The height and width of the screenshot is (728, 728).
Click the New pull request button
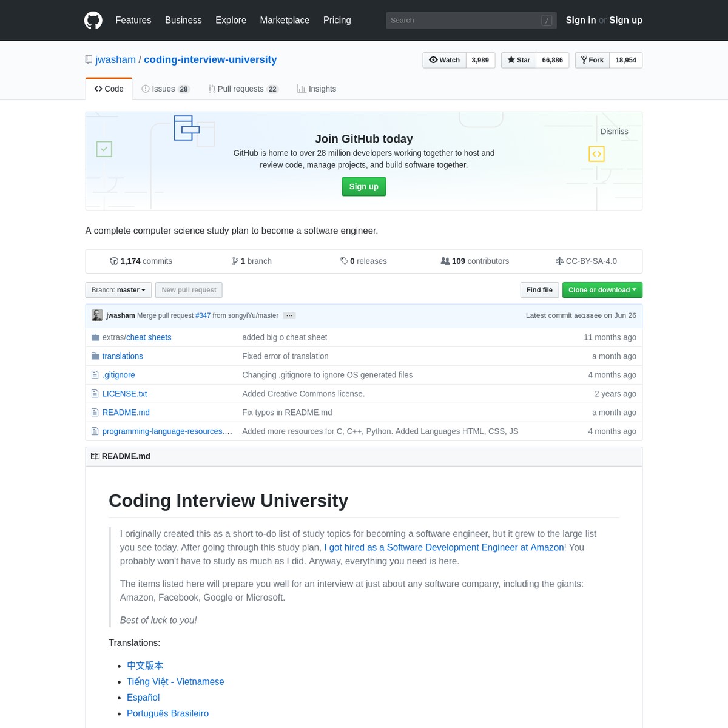pos(189,290)
